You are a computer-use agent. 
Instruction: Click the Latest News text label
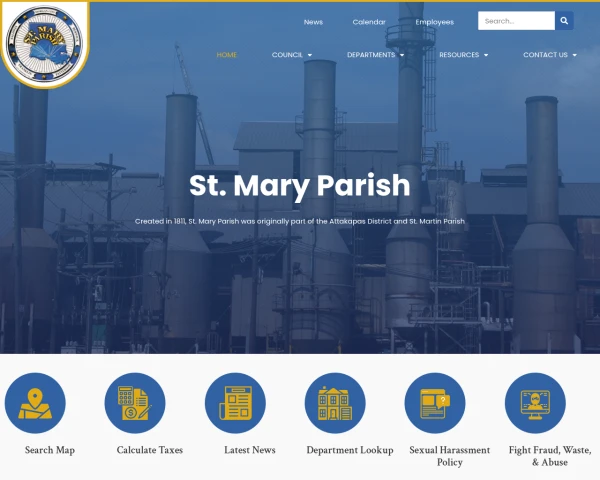point(250,450)
